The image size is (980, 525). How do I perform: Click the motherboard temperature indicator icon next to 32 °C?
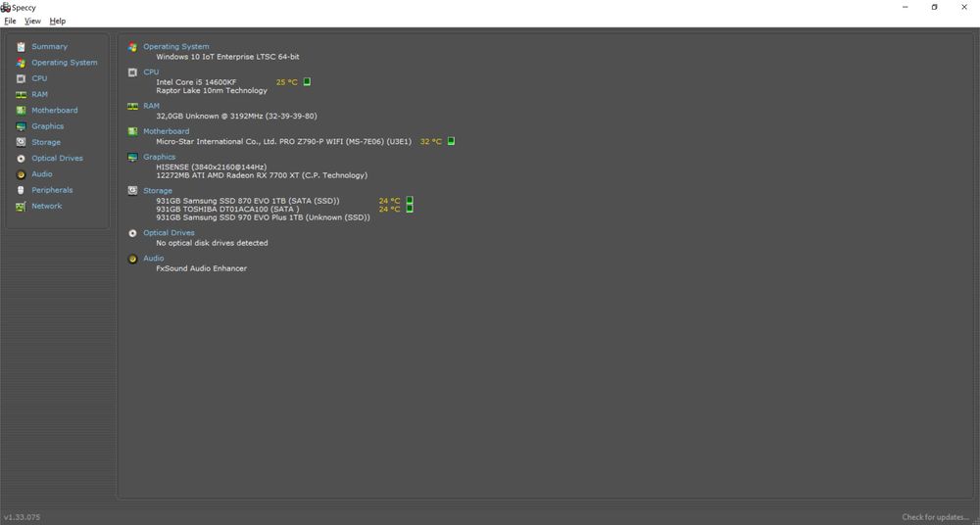tap(451, 141)
